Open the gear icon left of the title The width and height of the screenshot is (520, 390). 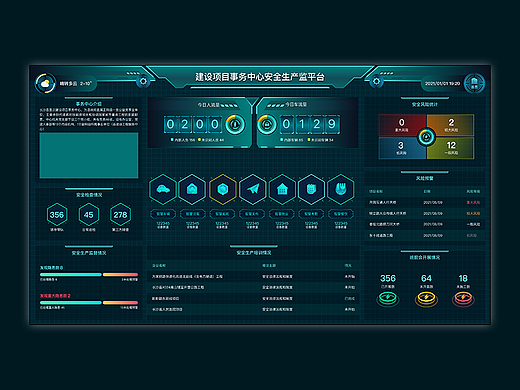pos(143,81)
